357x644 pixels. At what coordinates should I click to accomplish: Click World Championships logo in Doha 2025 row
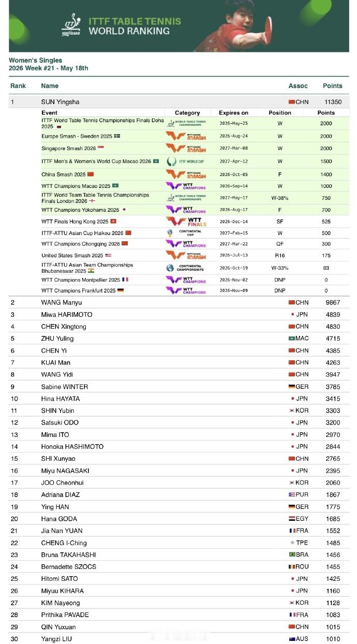point(186,123)
